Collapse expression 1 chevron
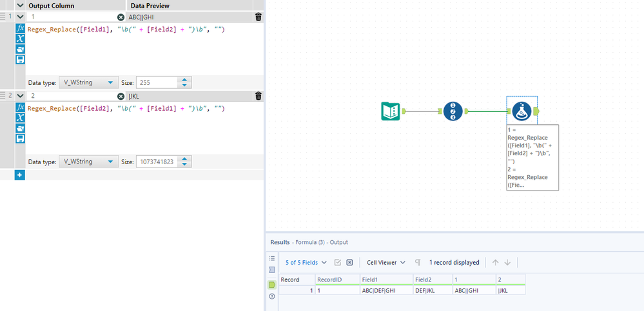The width and height of the screenshot is (644, 311). [x=20, y=17]
